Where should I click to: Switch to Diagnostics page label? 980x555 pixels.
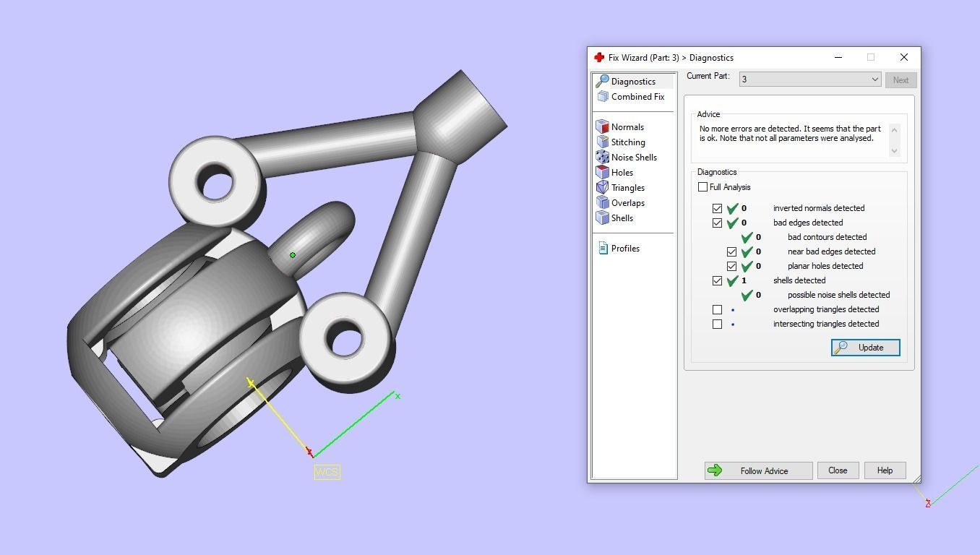click(633, 82)
